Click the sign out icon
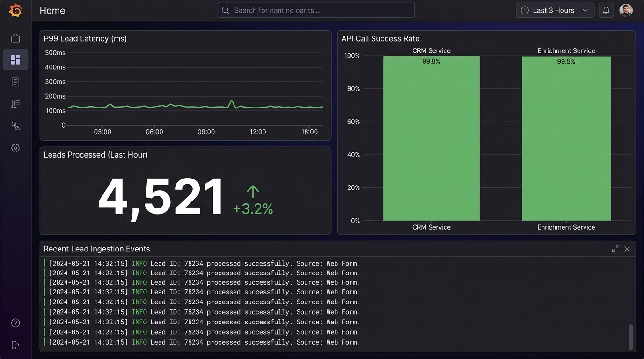This screenshot has width=644, height=359. (15, 345)
